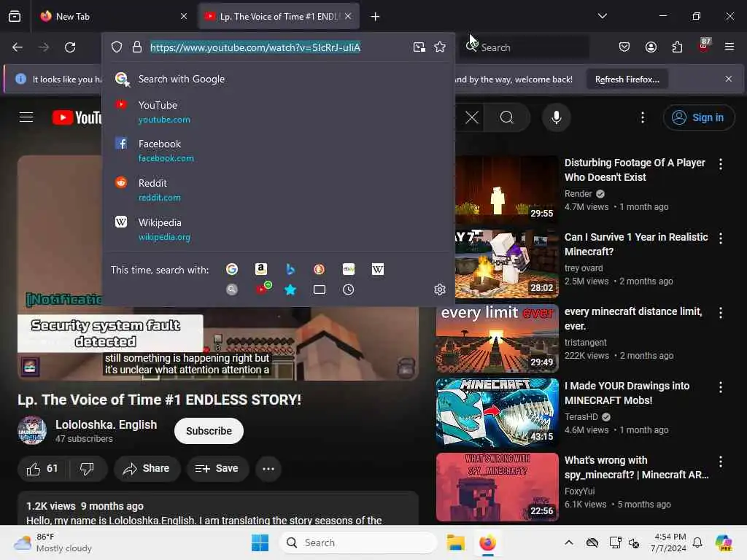The image size is (747, 560).
Task: Add YouTube search engine icon
Action: 263,289
